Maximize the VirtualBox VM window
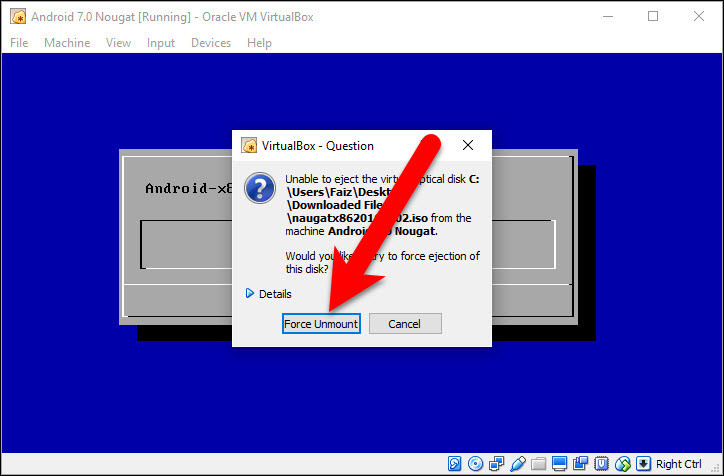This screenshot has width=724, height=476. tap(653, 17)
